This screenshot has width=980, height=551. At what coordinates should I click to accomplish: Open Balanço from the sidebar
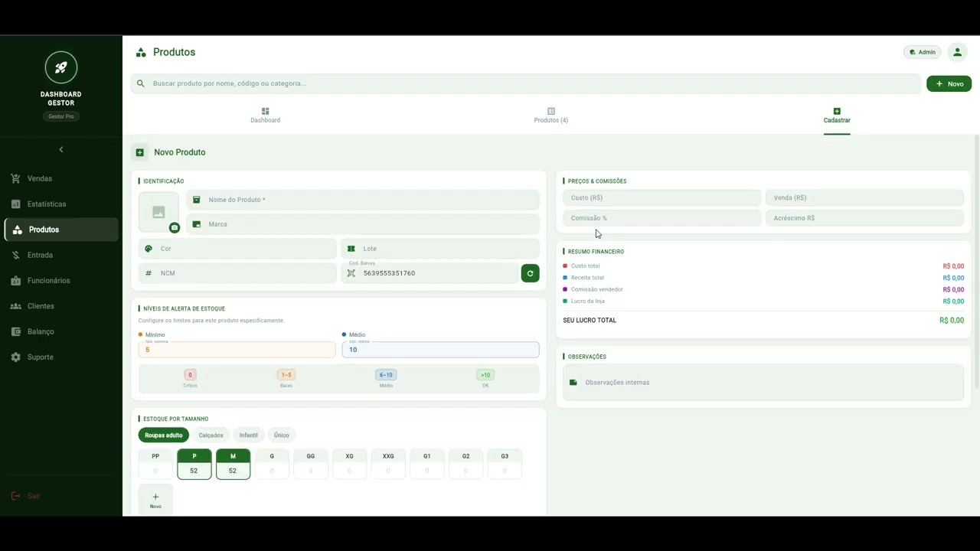(x=61, y=331)
